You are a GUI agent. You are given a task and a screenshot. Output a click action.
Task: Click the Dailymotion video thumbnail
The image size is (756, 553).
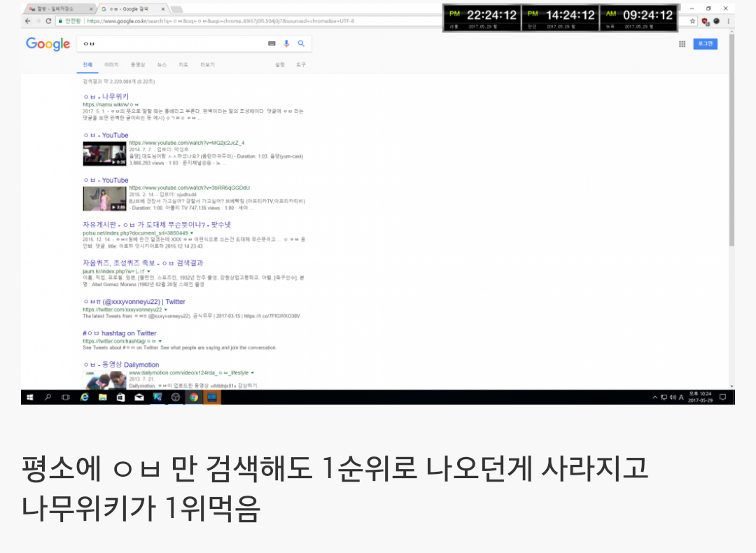coord(104,380)
